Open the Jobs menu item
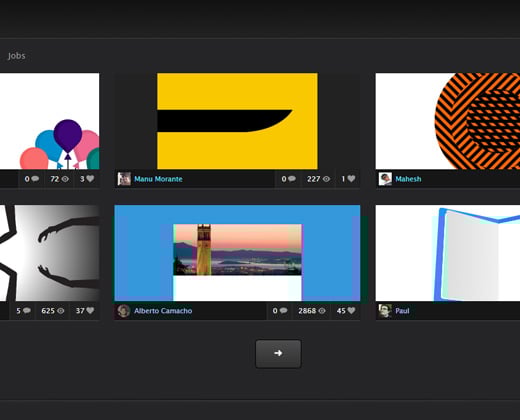The height and width of the screenshot is (420, 520). pos(17,56)
